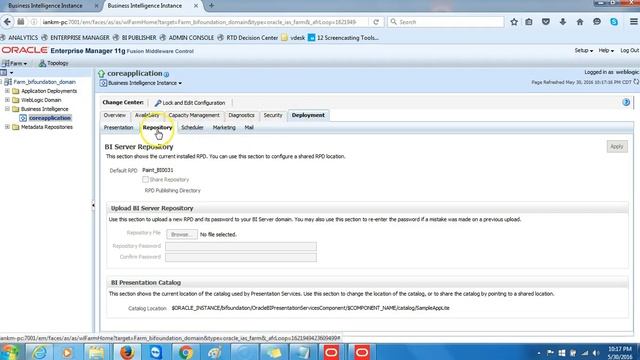Open the ADMIN CONSOLE bookmark
Viewport: 640px width, 360px height.
[187, 38]
